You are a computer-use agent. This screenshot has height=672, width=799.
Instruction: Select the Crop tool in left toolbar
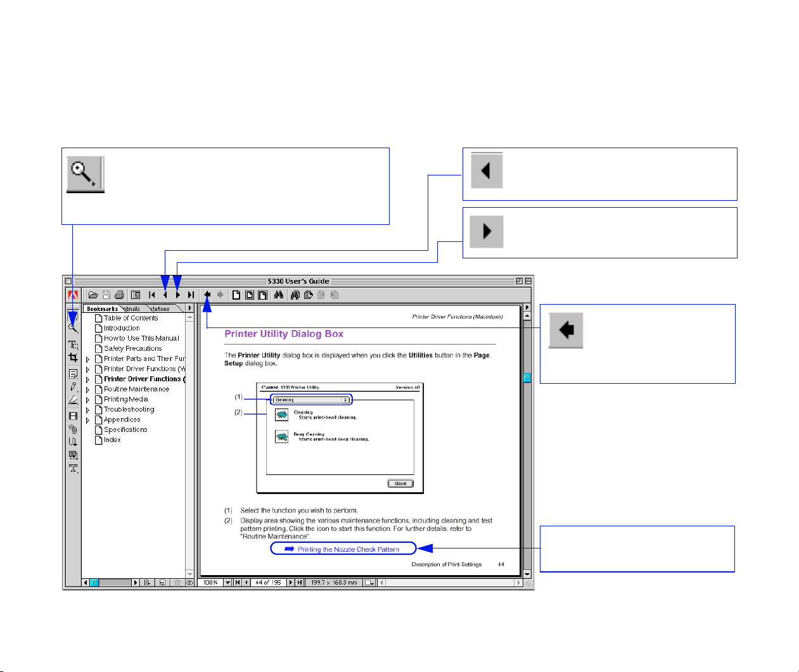[73, 358]
